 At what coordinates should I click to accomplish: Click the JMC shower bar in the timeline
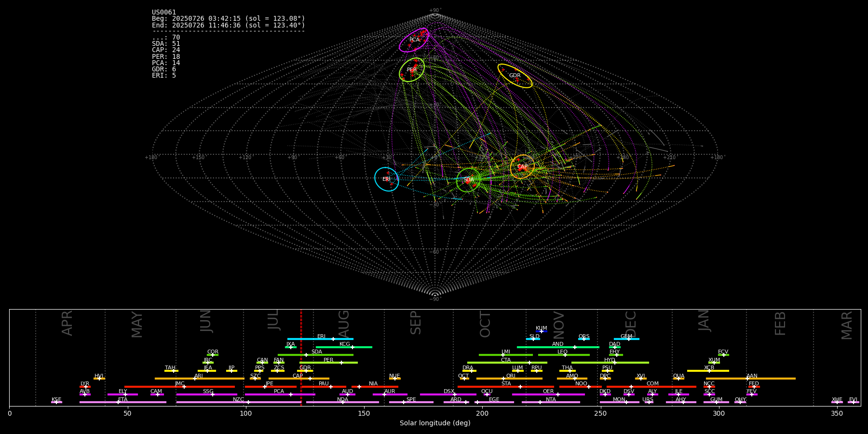point(180,387)
